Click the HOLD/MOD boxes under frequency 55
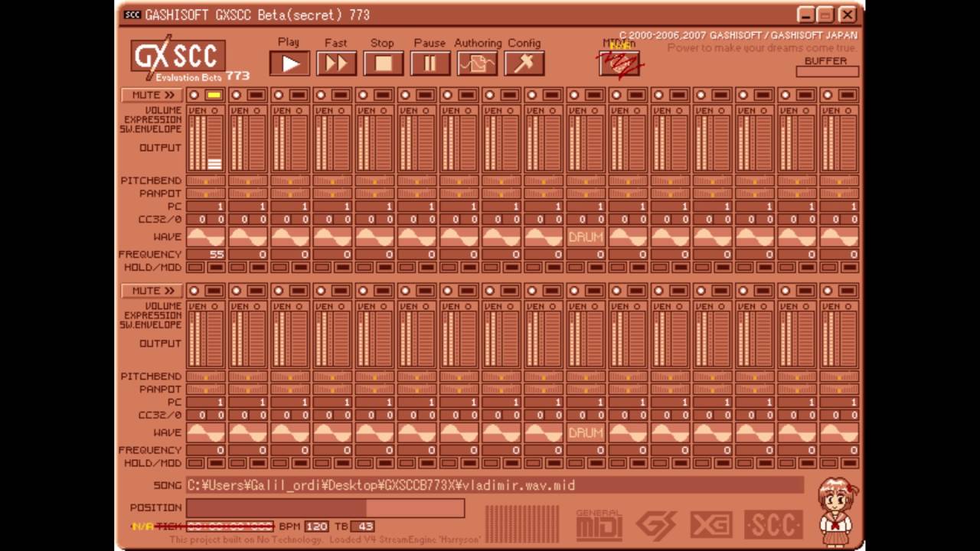 point(206,267)
